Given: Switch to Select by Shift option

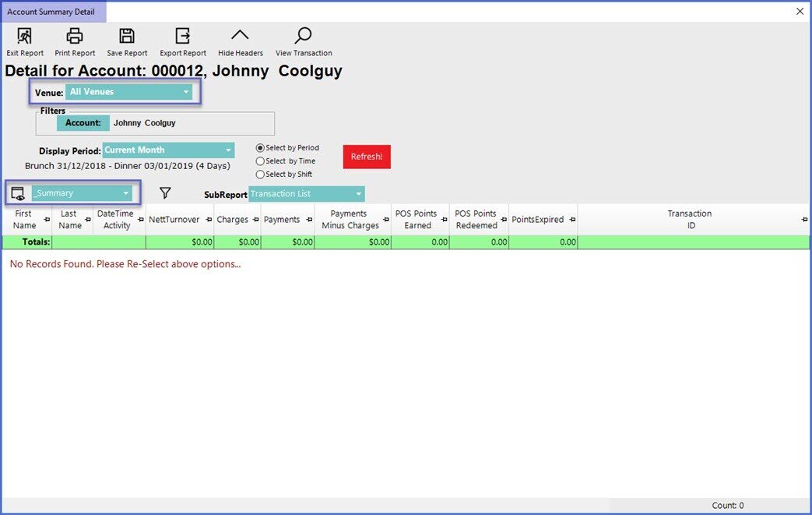Looking at the screenshot, I should (260, 175).
